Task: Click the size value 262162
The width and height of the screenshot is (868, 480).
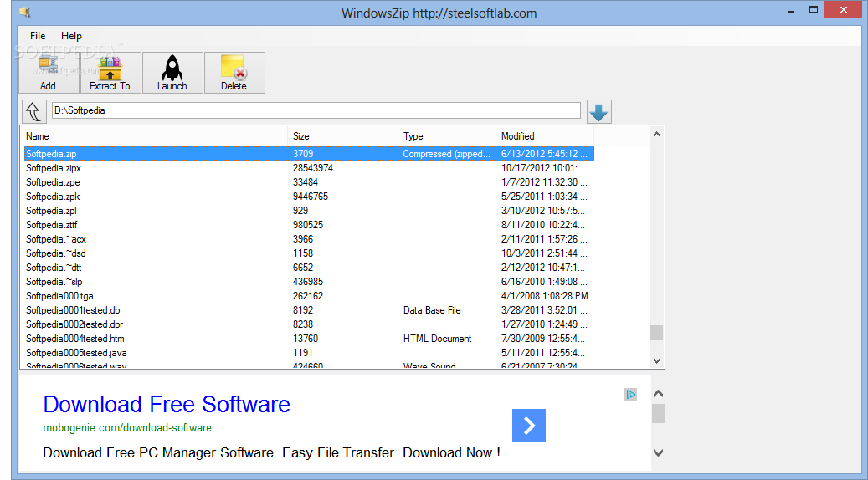Action: point(308,296)
